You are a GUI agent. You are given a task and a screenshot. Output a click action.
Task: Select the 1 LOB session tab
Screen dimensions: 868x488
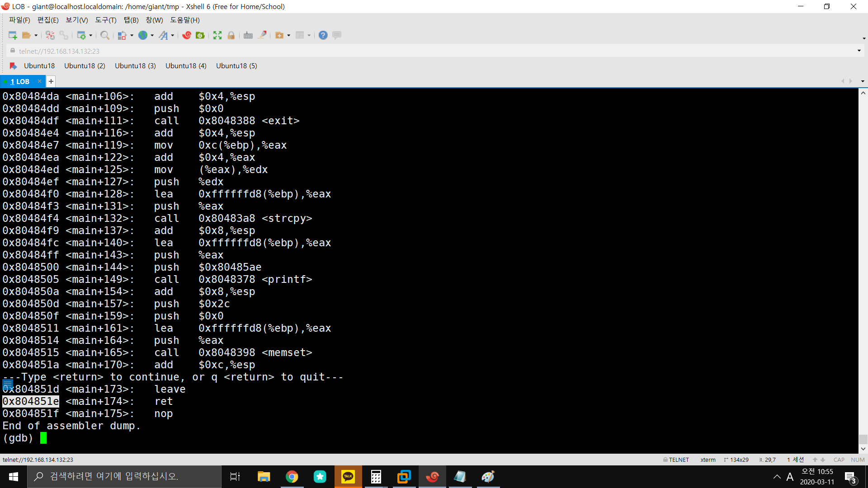click(x=20, y=81)
